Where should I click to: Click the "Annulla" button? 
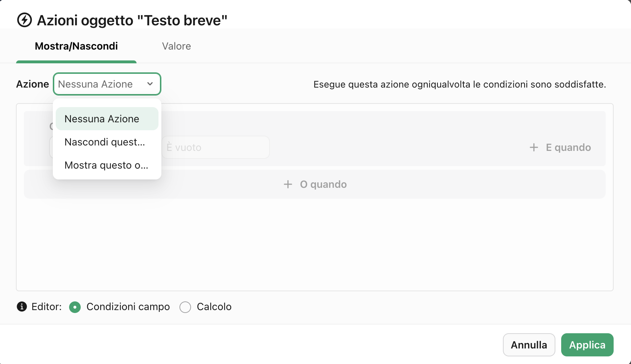[529, 345]
